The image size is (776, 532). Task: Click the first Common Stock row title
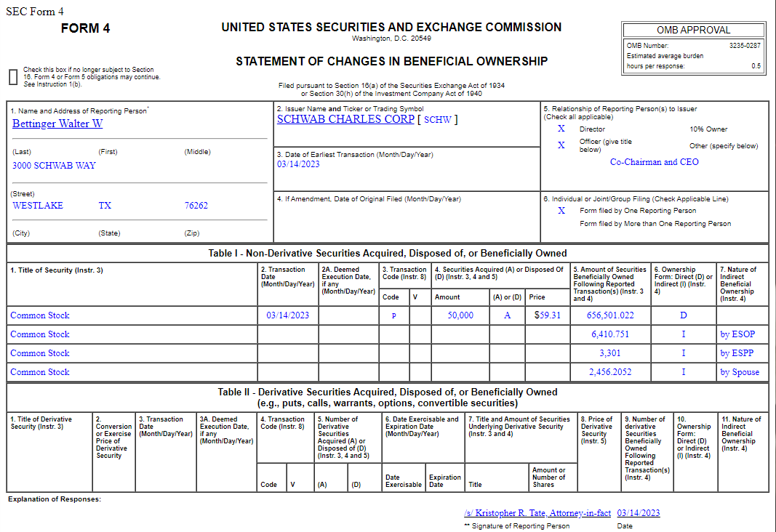(40, 315)
